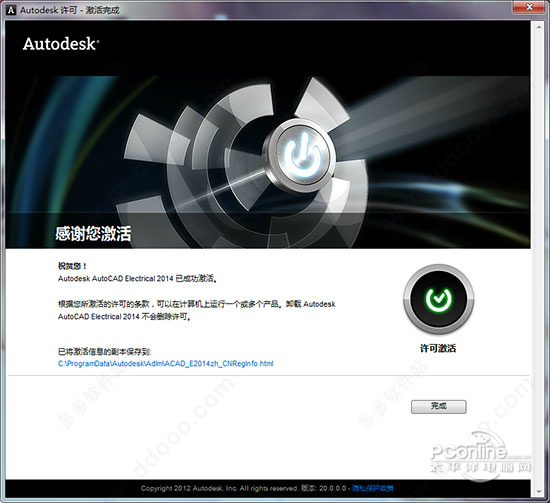This screenshot has height=503, width=550.
Task: Click the 'Autodesk AutoCAD Electrical 2014 已成功激活' line
Action: point(138,279)
